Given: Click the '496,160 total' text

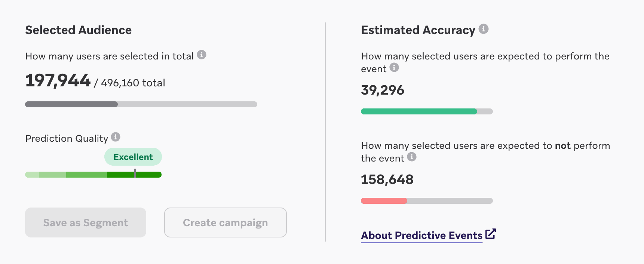Looking at the screenshot, I should coord(133,83).
